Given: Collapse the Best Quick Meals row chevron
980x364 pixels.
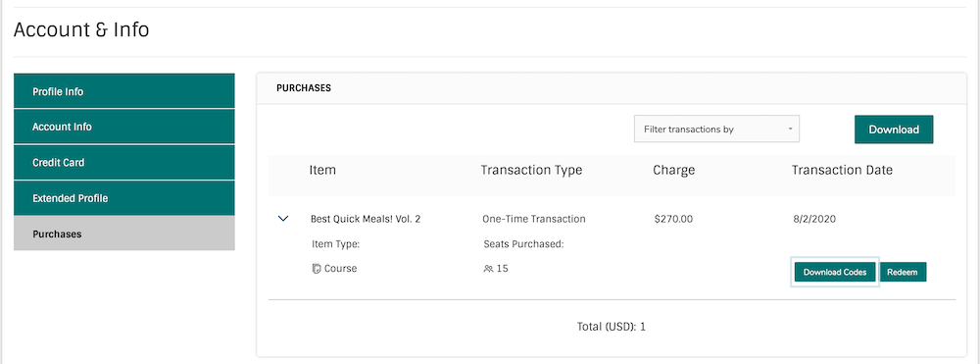Looking at the screenshot, I should click(283, 219).
